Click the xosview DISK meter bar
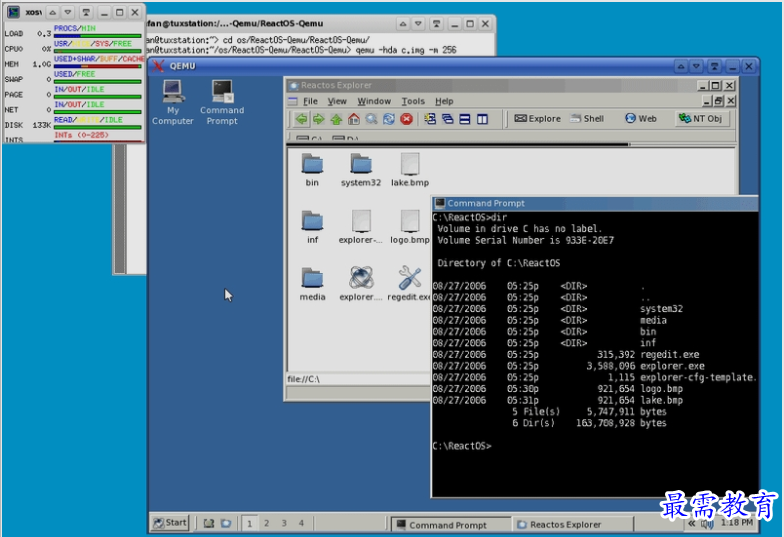 98,127
